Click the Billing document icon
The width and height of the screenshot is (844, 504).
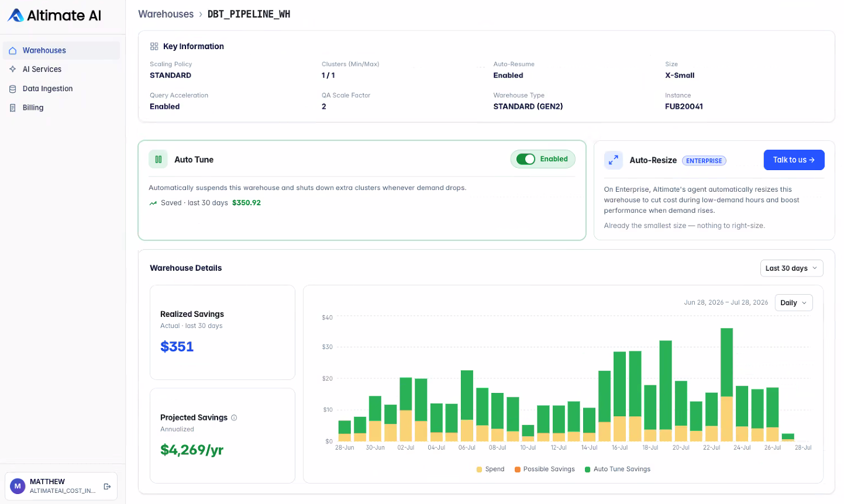[13, 108]
